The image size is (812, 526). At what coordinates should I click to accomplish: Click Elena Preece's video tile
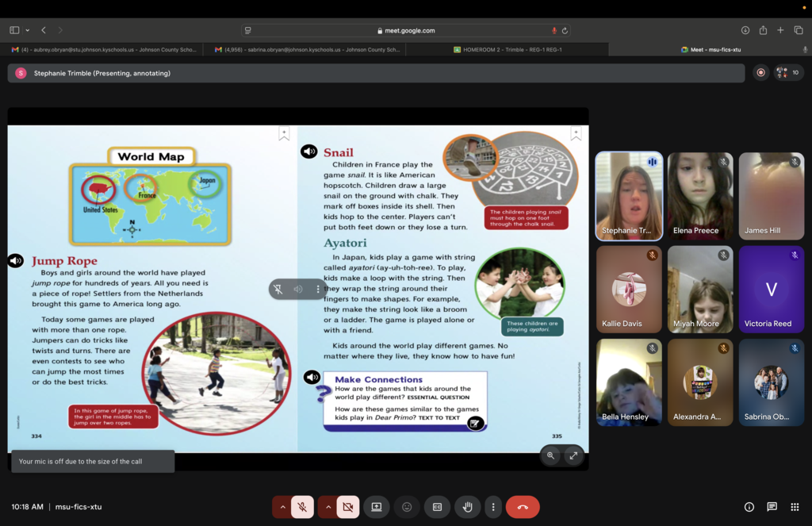coord(700,195)
